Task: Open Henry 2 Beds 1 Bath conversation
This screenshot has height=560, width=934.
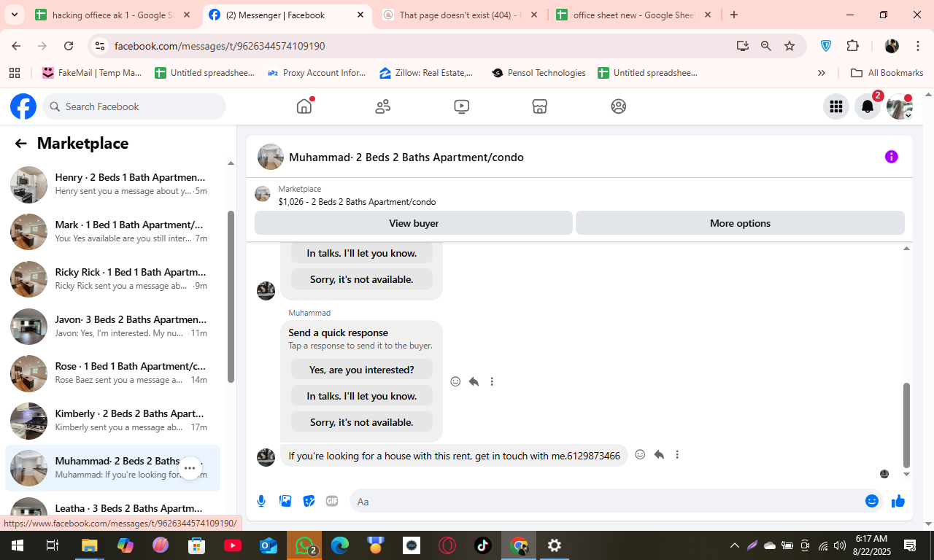Action: click(x=113, y=184)
